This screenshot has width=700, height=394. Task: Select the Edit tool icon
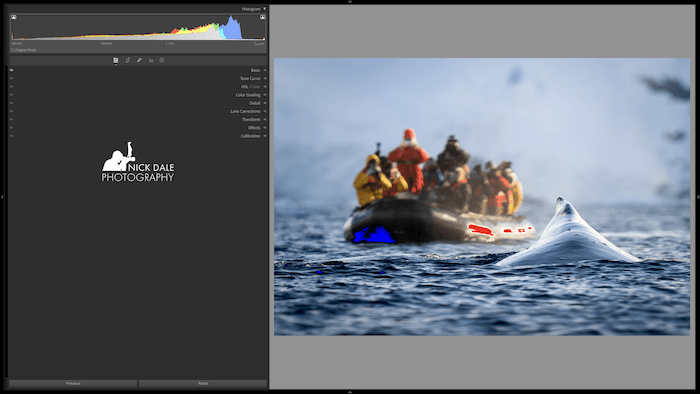[x=116, y=60]
